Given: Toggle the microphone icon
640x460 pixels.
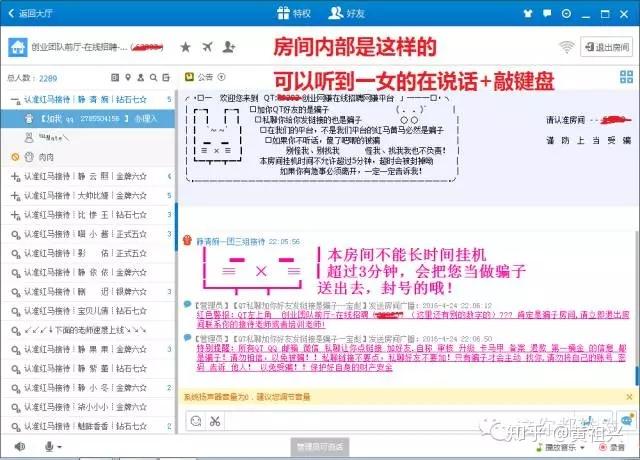Looking at the screenshot, I should [49, 447].
